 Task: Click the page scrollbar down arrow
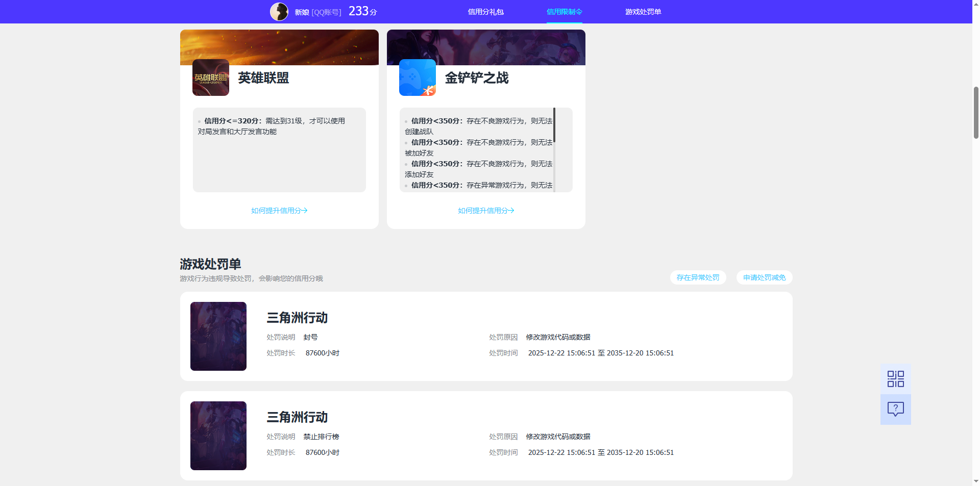(976, 481)
